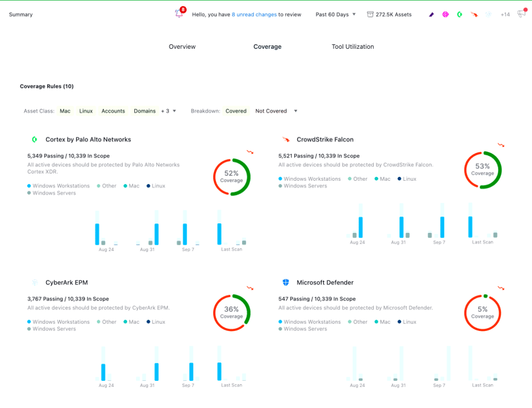Screen dimensions: 532x408
Task: Open the announcements megaphone icon
Action: click(x=522, y=13)
